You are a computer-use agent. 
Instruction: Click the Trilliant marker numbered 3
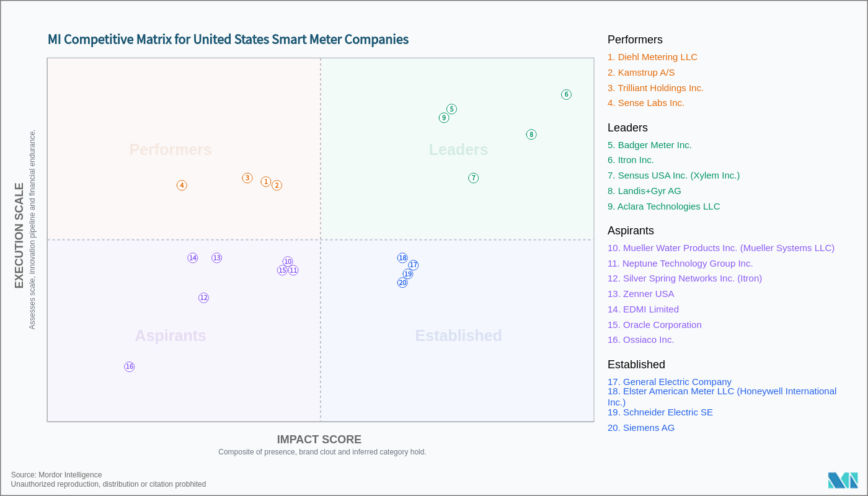[247, 178]
